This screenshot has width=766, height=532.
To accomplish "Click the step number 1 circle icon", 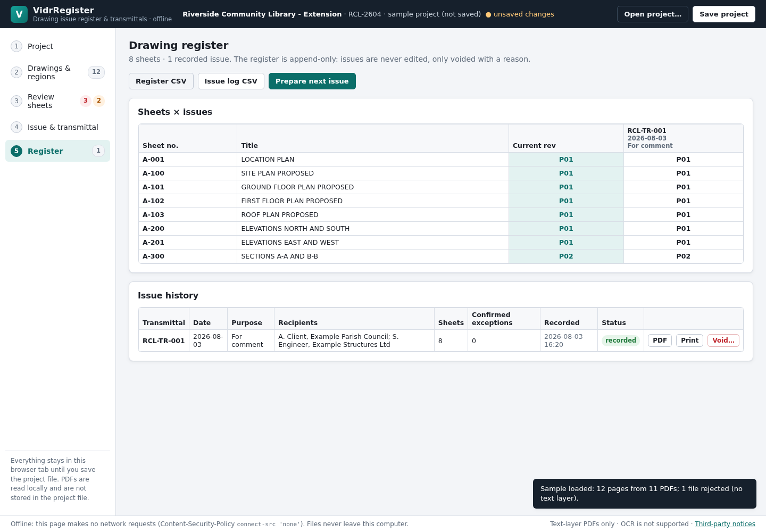I will point(16,46).
